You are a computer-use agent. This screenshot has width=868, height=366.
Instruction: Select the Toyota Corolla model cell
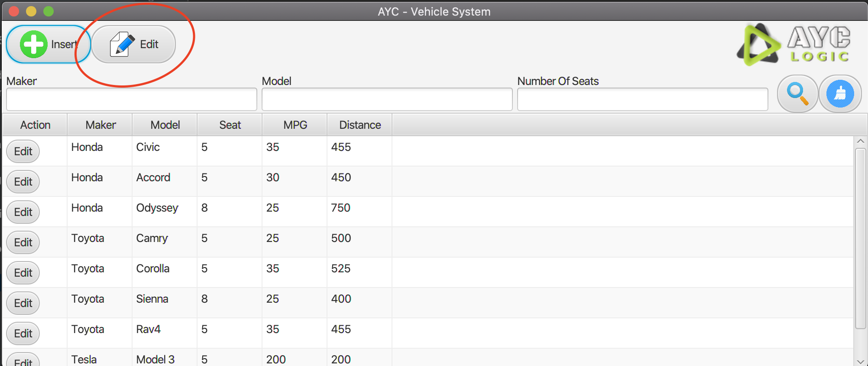(153, 268)
